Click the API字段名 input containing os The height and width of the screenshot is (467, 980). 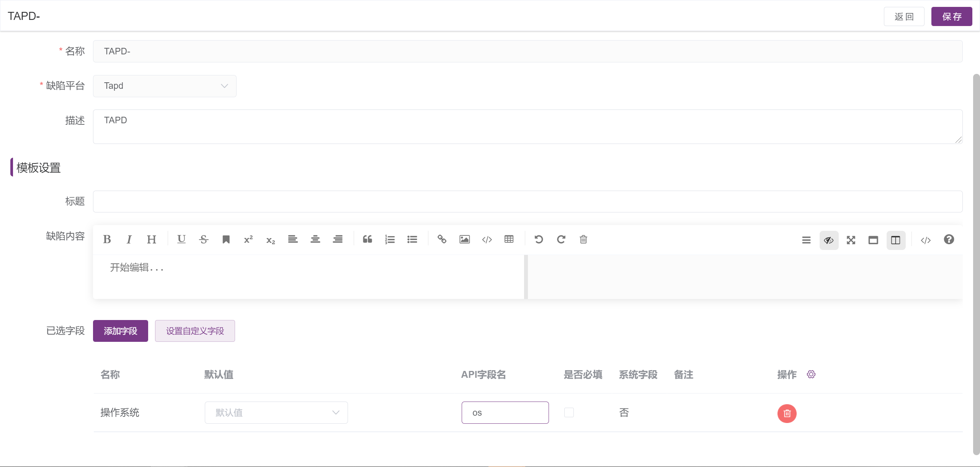(x=505, y=413)
